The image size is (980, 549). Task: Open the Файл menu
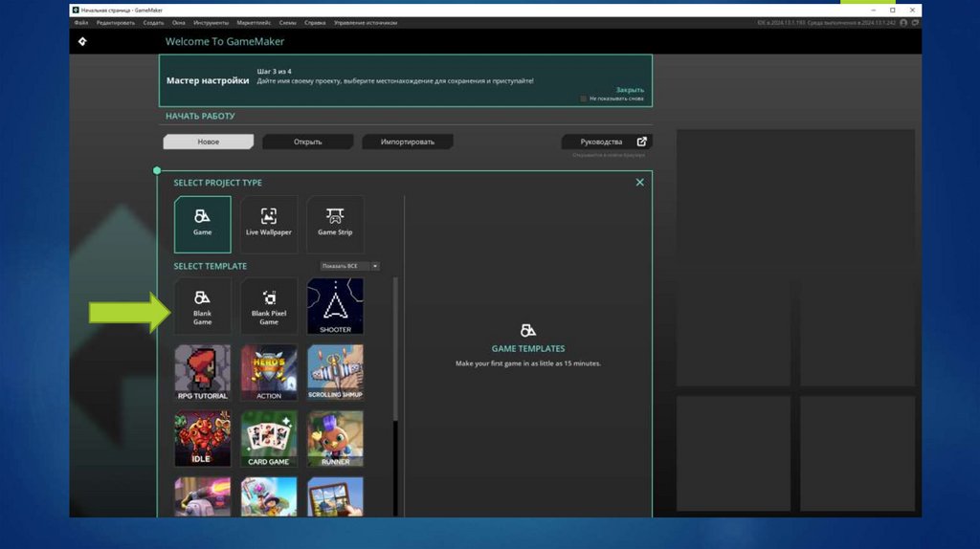click(x=80, y=22)
